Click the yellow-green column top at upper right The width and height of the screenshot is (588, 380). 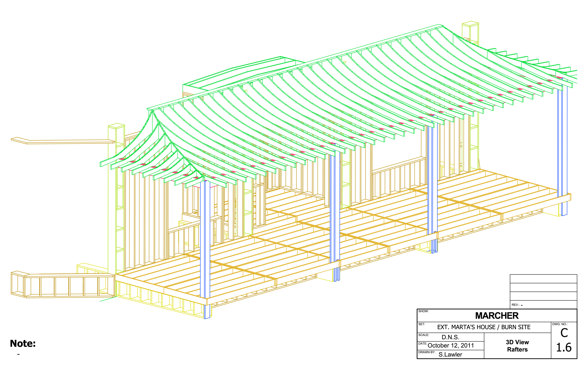coord(470,24)
